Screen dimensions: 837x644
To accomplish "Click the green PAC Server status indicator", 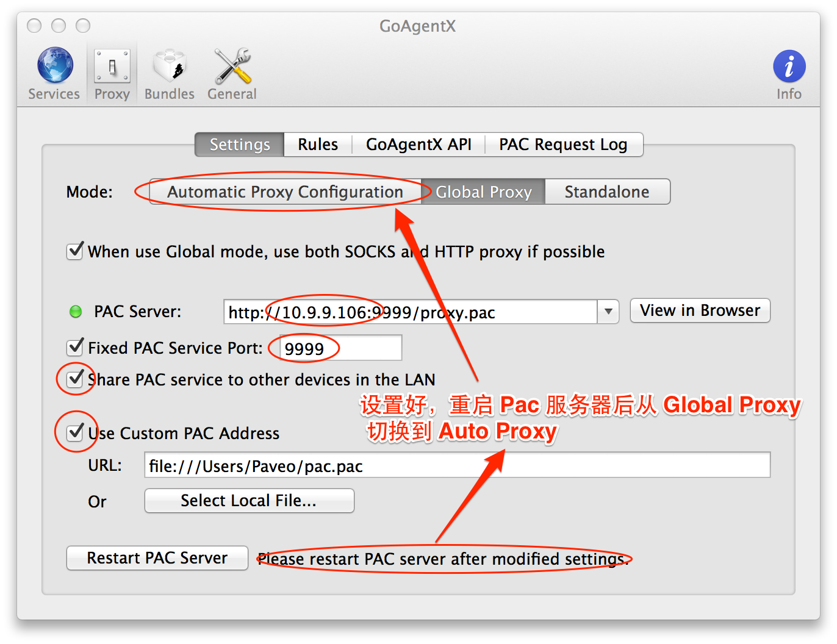I will click(76, 312).
